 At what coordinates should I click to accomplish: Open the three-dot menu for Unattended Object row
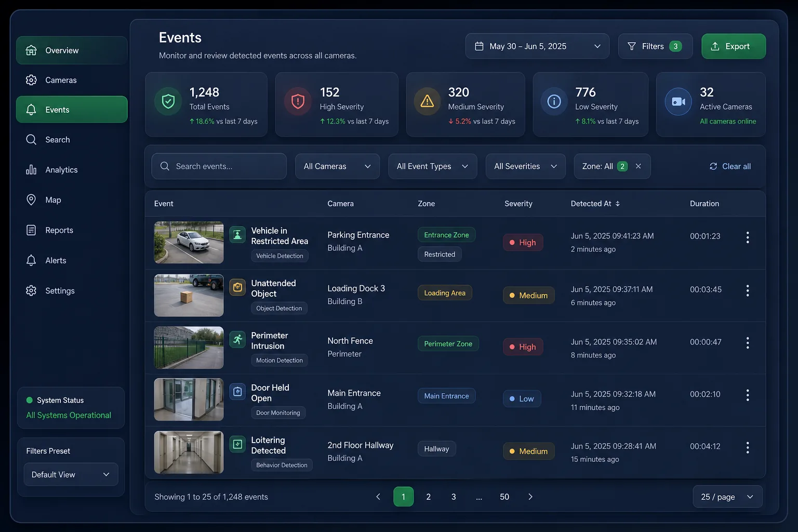click(748, 290)
